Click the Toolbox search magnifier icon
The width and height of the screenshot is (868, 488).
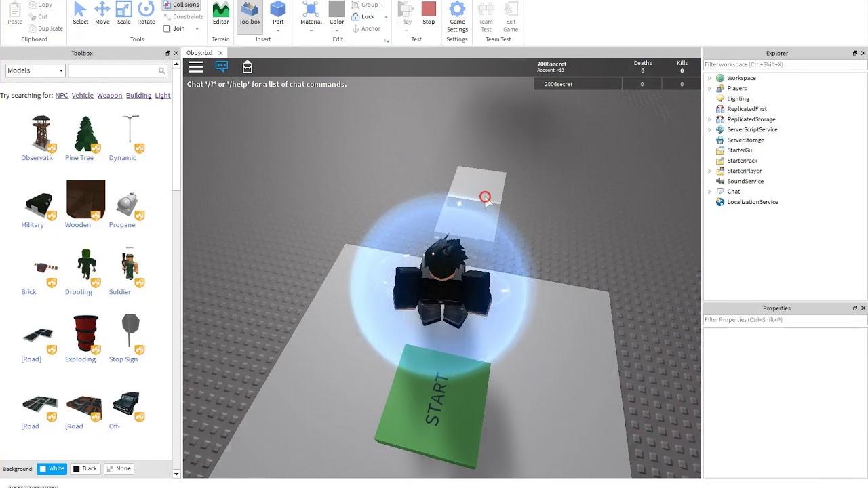161,70
